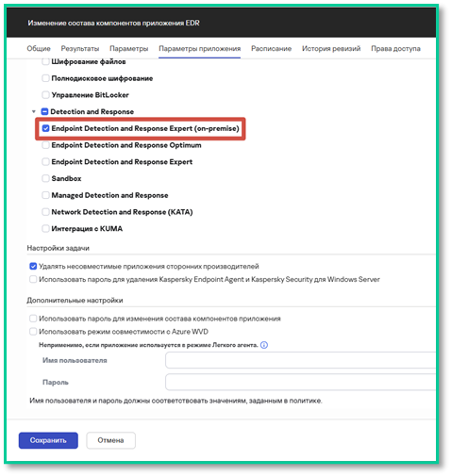Tick Network Detection and Response (KATA)

tap(45, 212)
